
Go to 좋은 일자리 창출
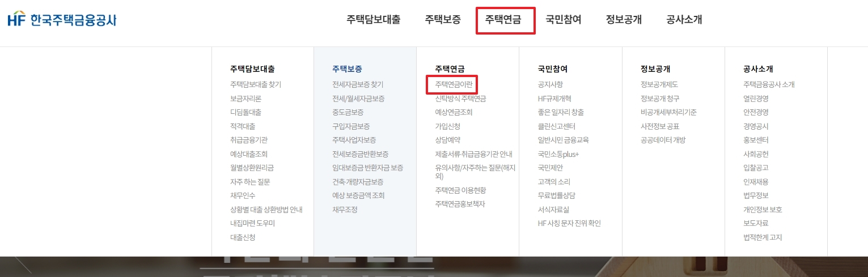click(x=561, y=112)
